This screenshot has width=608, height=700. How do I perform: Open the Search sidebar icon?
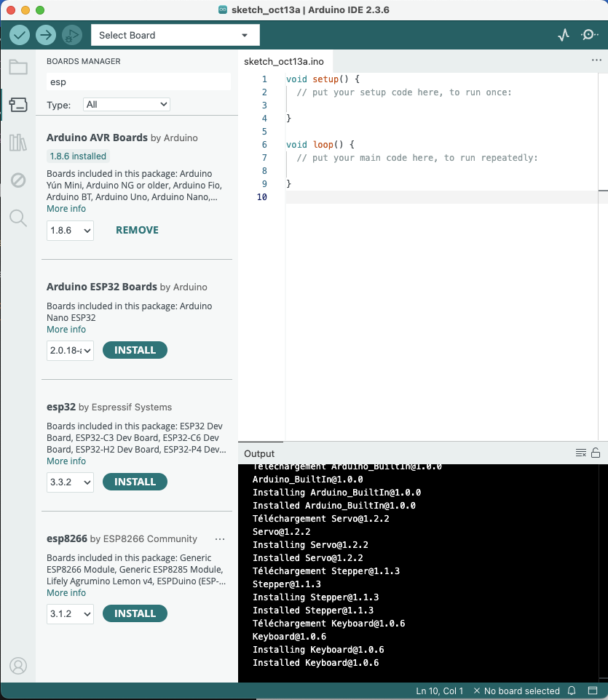coord(18,218)
